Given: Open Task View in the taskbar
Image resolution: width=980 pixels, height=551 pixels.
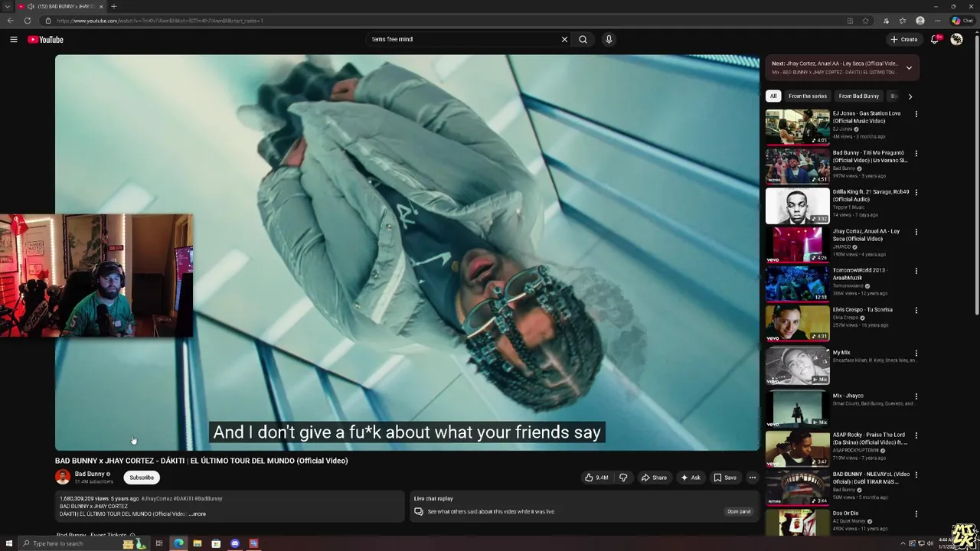Looking at the screenshot, I should tap(159, 543).
